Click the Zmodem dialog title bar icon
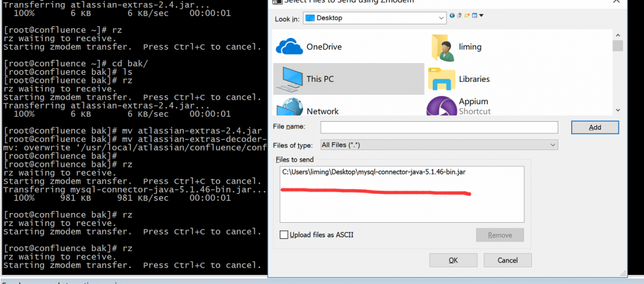The image size is (644, 284). (278, 1)
